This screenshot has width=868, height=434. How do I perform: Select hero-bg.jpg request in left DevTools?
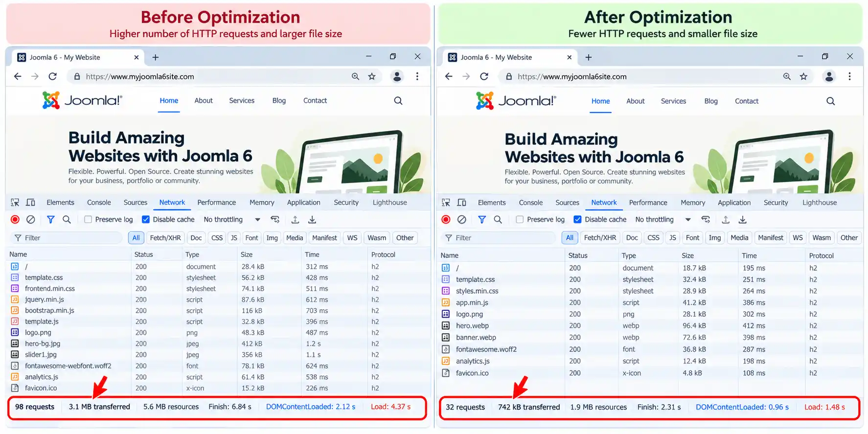coord(218,343)
